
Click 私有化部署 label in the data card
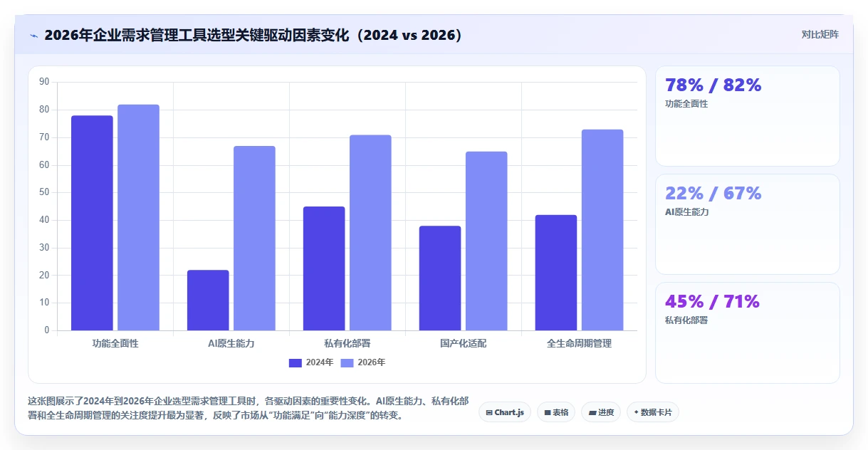point(686,320)
